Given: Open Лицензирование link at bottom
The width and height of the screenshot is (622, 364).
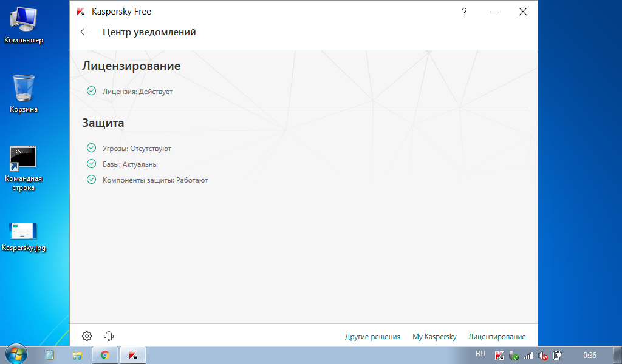Looking at the screenshot, I should 497,337.
